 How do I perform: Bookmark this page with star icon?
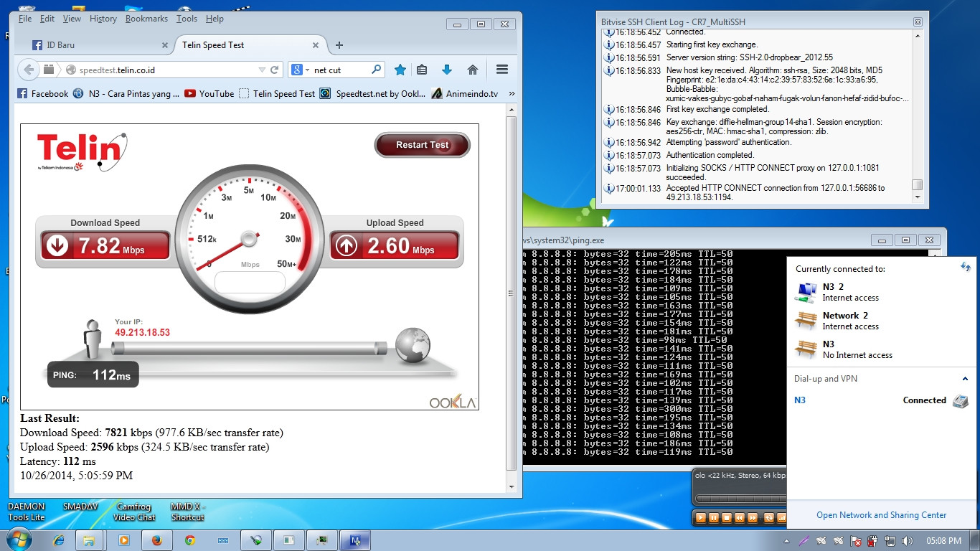tap(400, 70)
